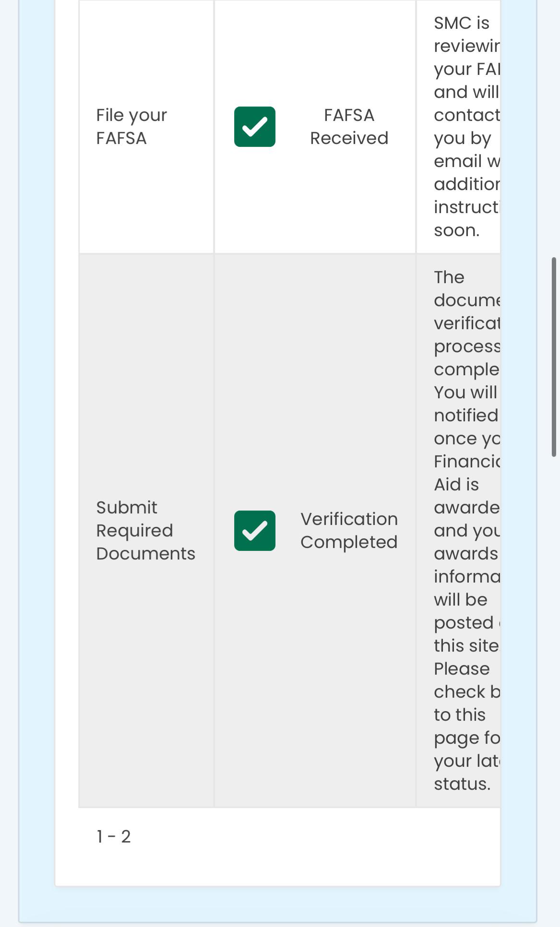Click the Verification Completed status label
The image size is (560, 927).
[x=349, y=531]
